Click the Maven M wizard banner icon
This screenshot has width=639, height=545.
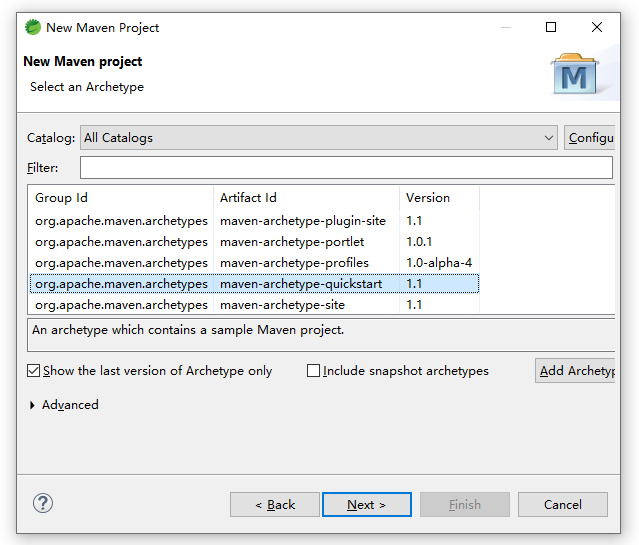pyautogui.click(x=575, y=74)
